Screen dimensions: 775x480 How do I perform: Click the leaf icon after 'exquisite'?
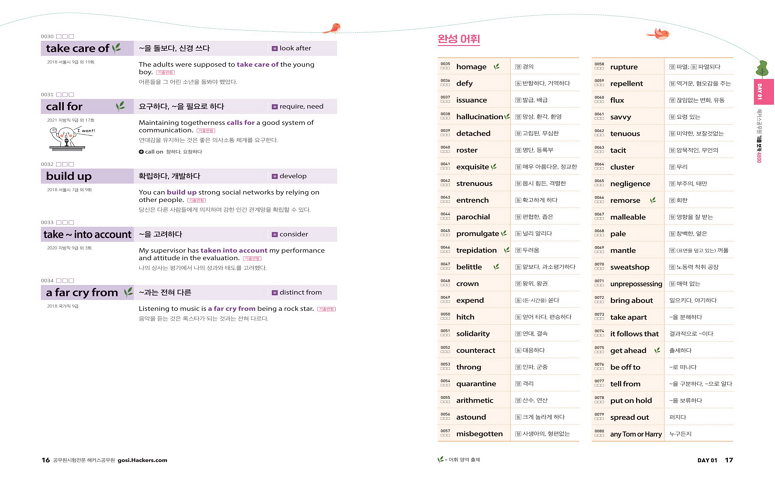click(x=493, y=167)
